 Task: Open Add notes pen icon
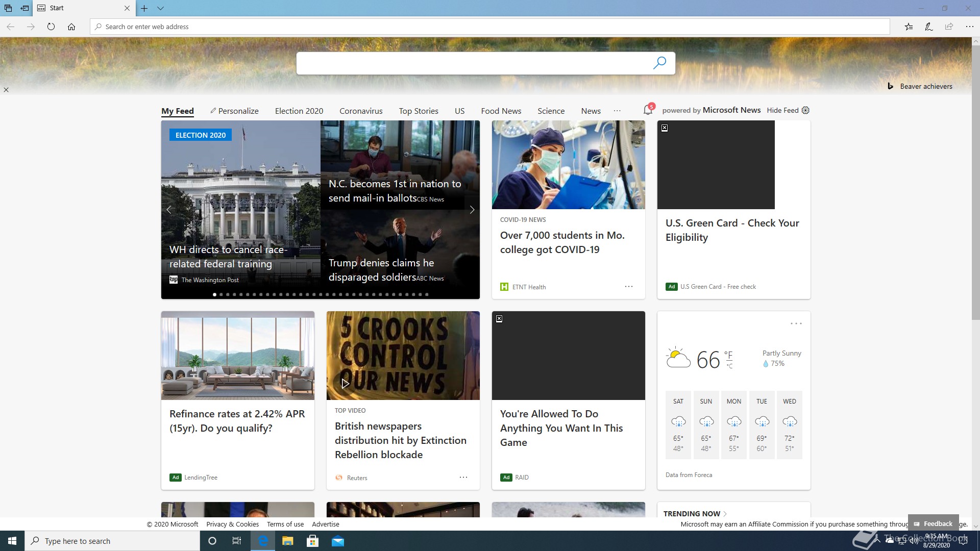(x=929, y=27)
